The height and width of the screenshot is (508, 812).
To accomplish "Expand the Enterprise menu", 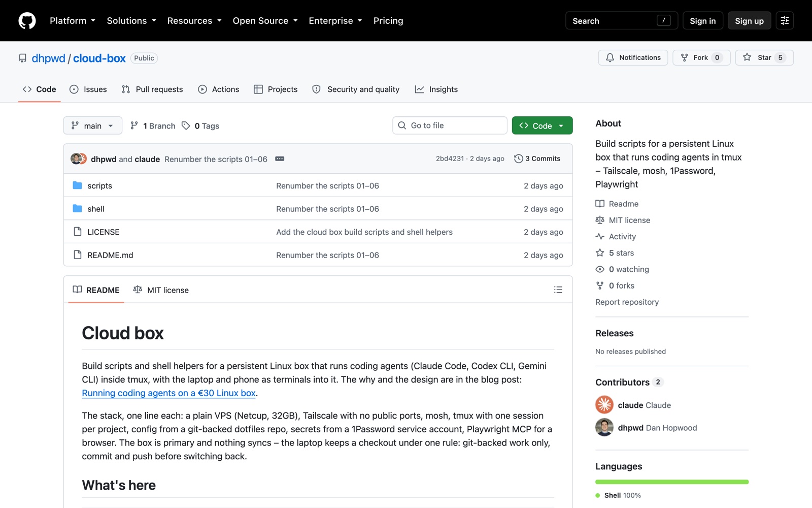I will tap(335, 21).
